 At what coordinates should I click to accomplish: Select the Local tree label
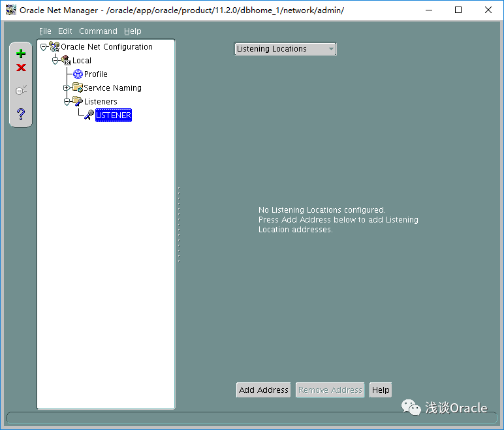pyautogui.click(x=82, y=61)
